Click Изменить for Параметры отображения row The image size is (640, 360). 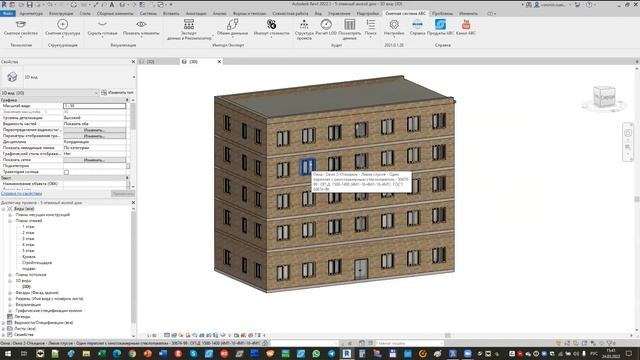point(94,136)
